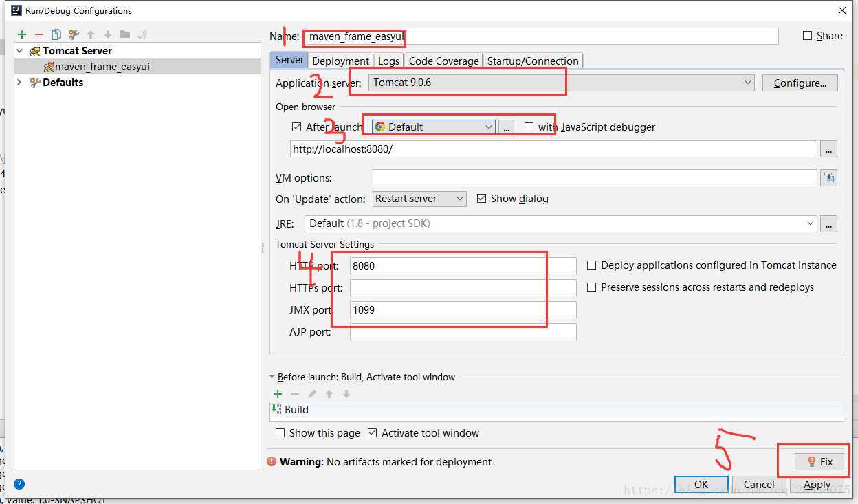Click Apply button

[x=817, y=484]
